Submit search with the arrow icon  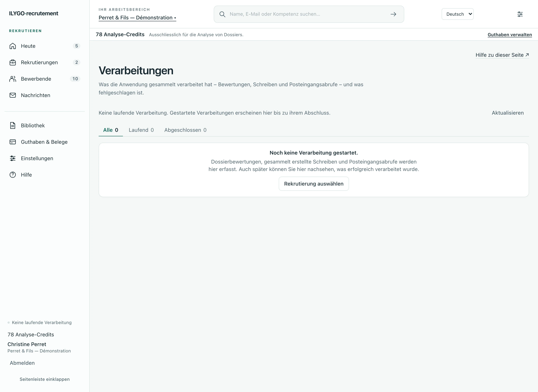393,14
